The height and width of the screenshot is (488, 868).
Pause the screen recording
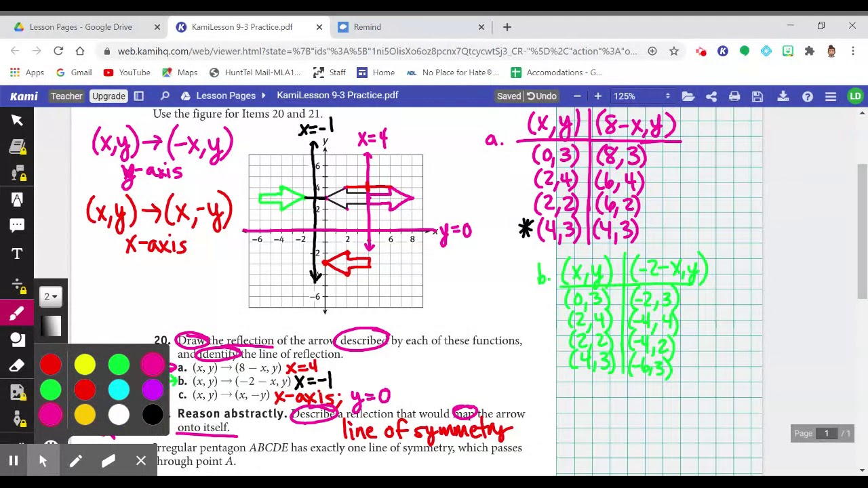pos(13,461)
